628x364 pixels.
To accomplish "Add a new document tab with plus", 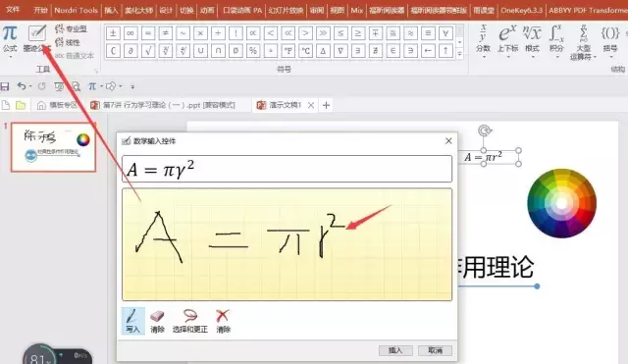I will pos(327,105).
